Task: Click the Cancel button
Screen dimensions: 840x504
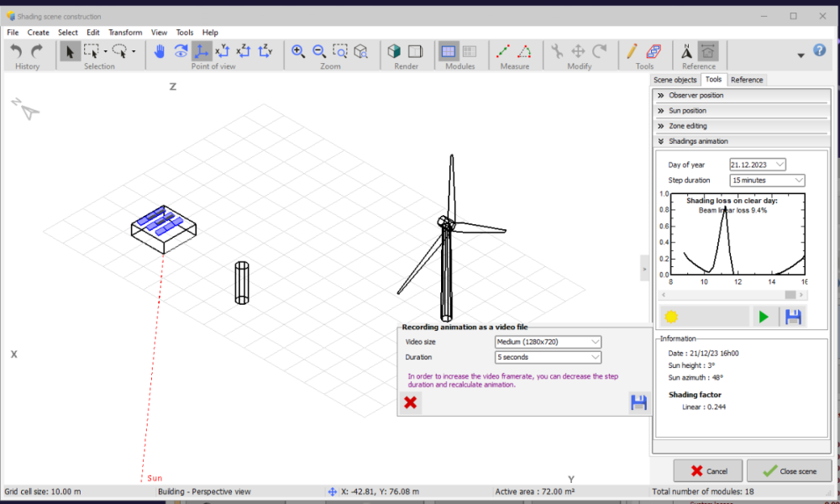Action: tap(708, 471)
